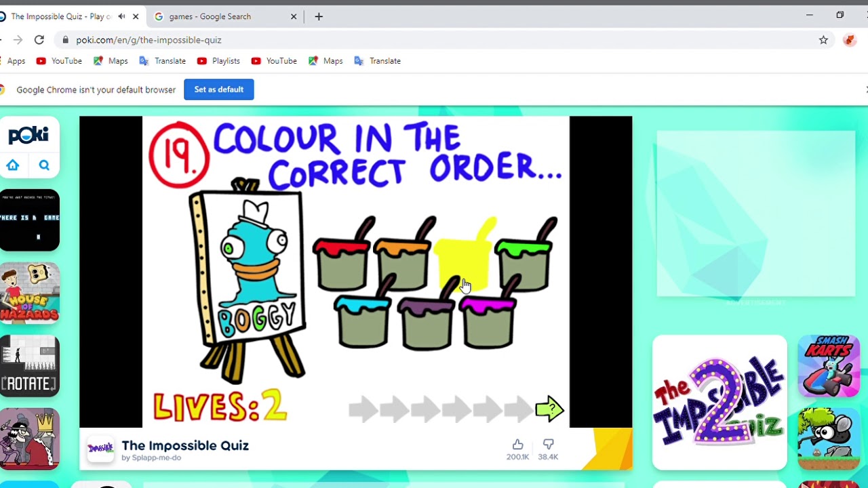
Task: Mute The Impossible Quiz tab audio icon
Action: [121, 16]
